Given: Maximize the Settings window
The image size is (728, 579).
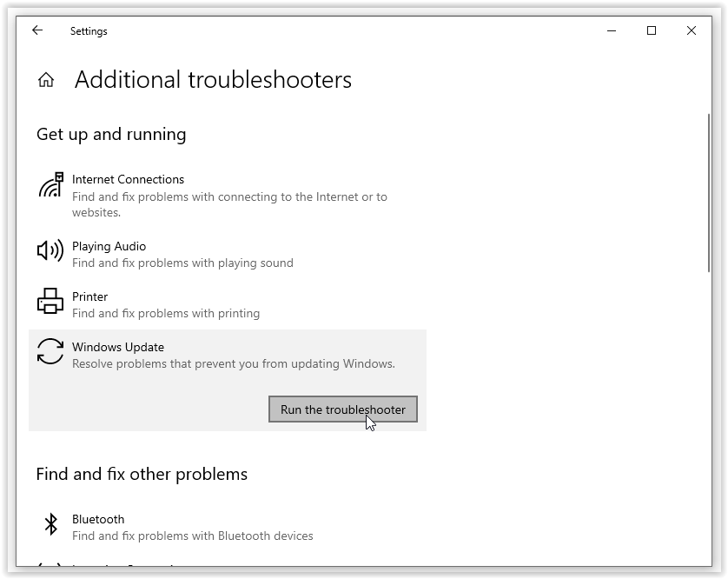Looking at the screenshot, I should 652,30.
